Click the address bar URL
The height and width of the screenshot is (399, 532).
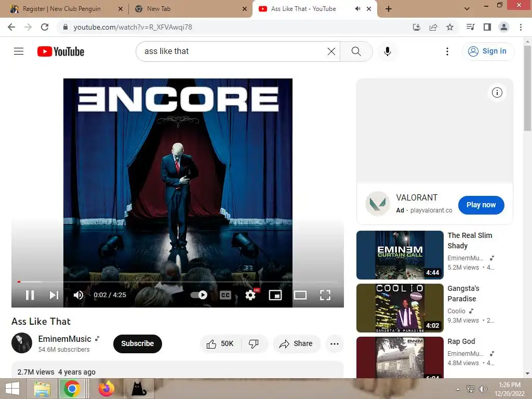pyautogui.click(x=132, y=27)
